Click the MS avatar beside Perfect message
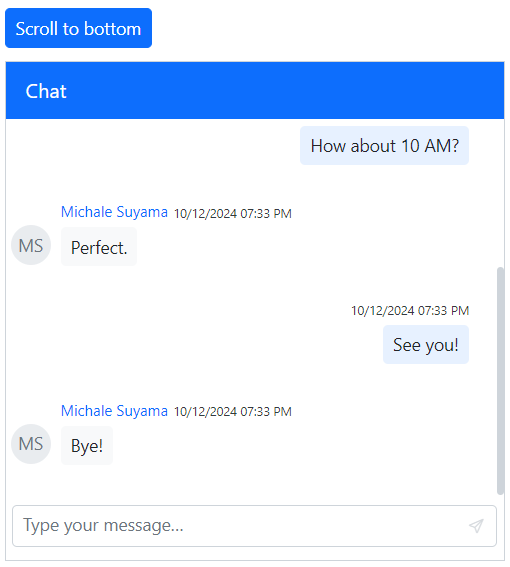Screen dimensions: 510x567 (31, 245)
